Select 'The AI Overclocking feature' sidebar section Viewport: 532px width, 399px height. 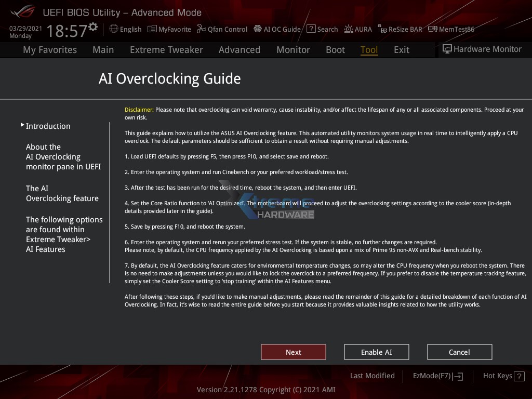coord(62,193)
